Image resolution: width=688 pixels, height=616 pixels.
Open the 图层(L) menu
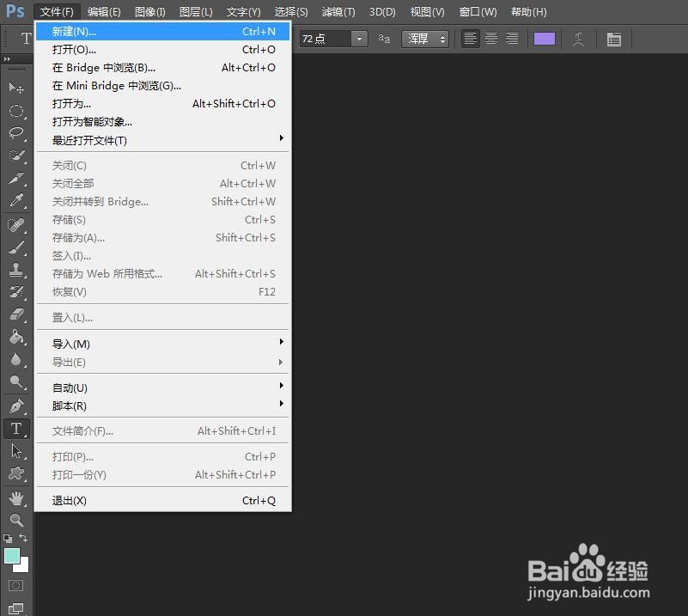click(x=196, y=12)
